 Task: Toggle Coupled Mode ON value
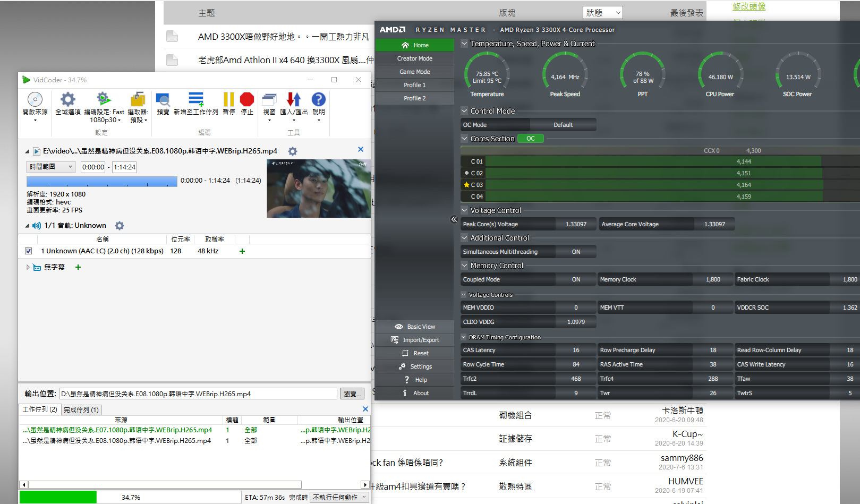(x=576, y=279)
